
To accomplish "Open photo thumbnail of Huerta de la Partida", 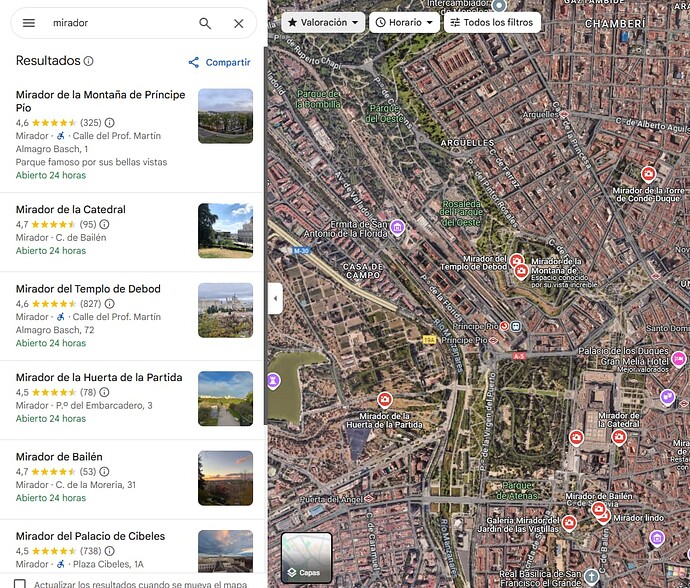I will click(x=225, y=399).
